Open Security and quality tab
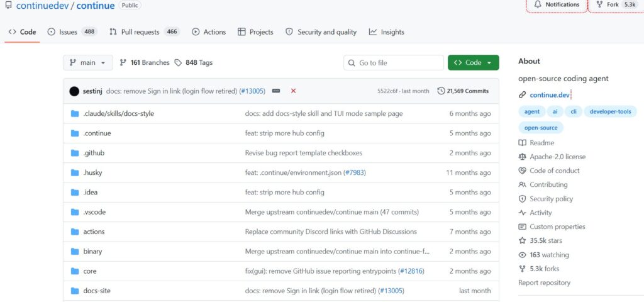Image resolution: width=644 pixels, height=302 pixels. 321,32
